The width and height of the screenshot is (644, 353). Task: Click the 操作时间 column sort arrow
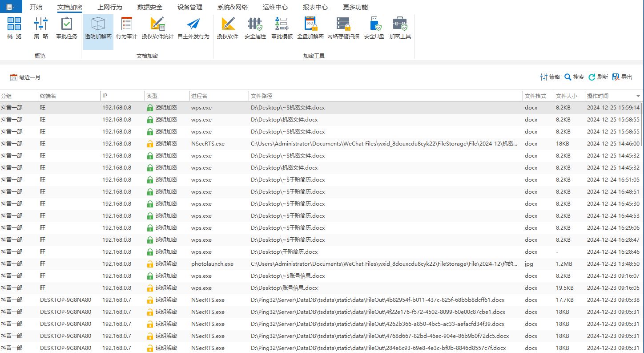pos(638,96)
